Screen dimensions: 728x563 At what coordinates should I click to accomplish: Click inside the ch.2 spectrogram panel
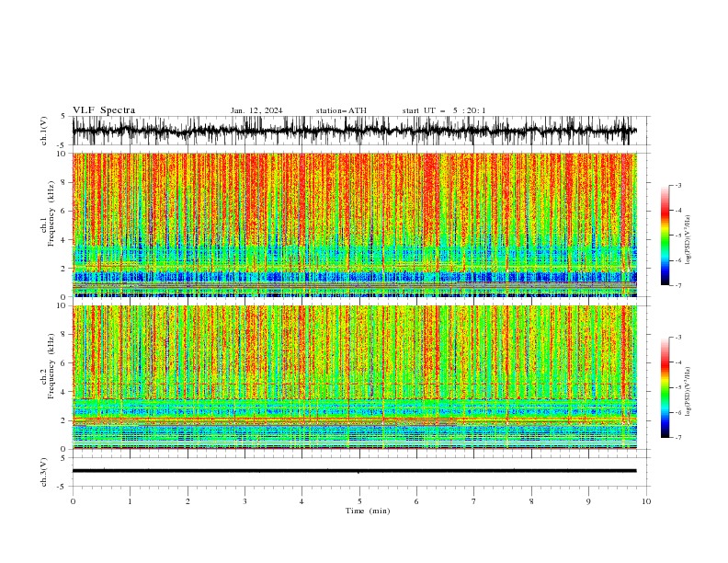point(354,377)
